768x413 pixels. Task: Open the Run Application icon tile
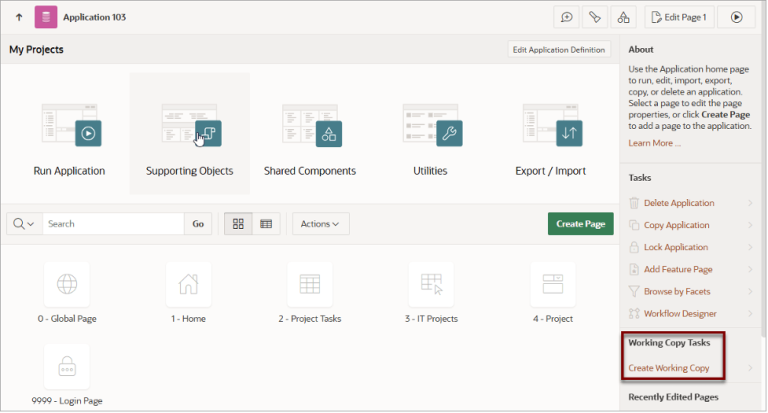click(x=72, y=125)
